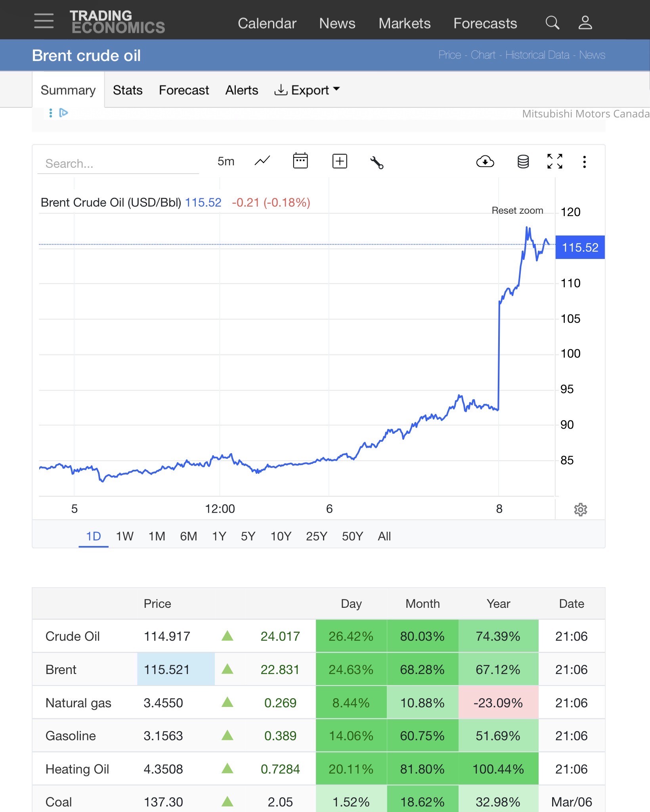This screenshot has height=812, width=650.
Task: Open the user account icon
Action: (585, 23)
